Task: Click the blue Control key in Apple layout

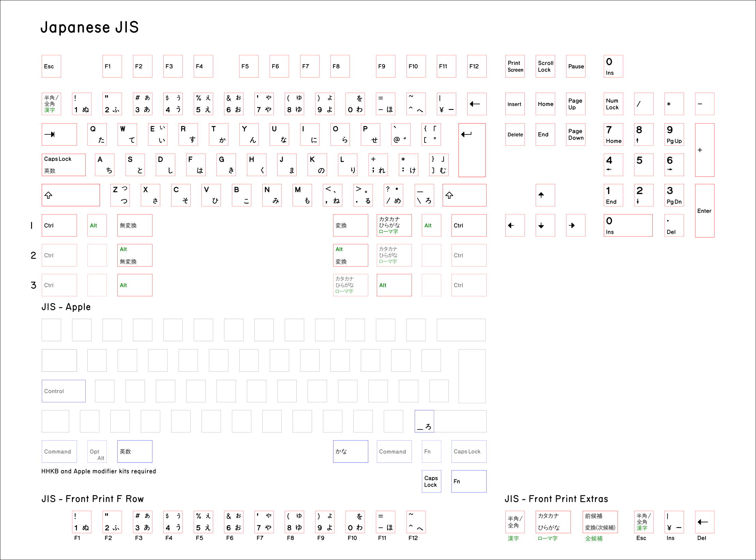Action: point(63,391)
